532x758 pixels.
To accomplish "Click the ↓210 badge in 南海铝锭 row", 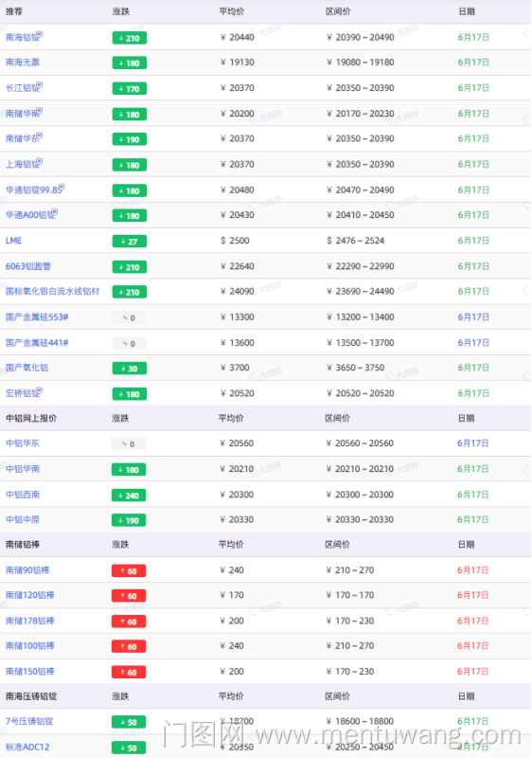I will point(130,38).
